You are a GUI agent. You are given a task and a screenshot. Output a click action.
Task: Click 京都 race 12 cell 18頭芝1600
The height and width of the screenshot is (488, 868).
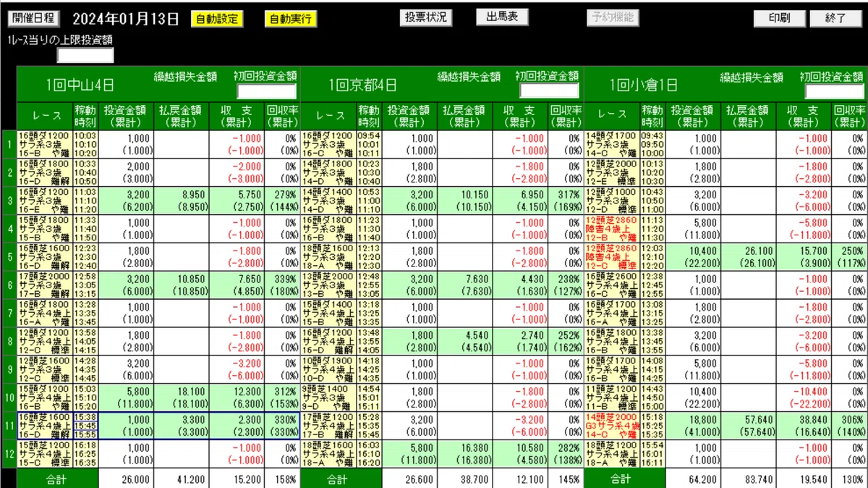coord(328,454)
